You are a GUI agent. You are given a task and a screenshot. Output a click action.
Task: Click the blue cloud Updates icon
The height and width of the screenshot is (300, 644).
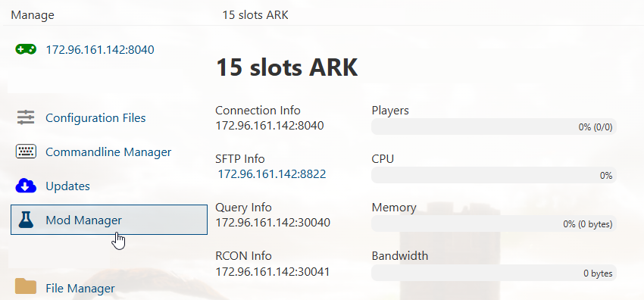26,186
